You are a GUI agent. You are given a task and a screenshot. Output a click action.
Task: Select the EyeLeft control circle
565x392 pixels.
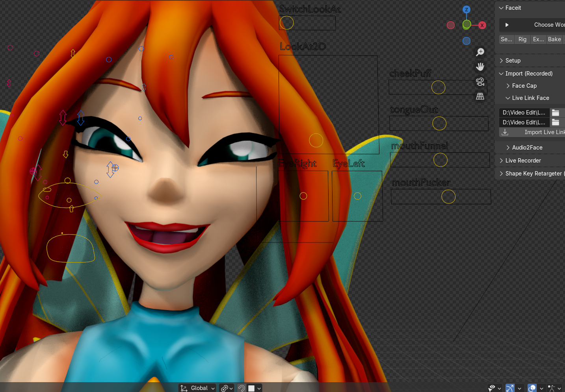(x=357, y=196)
